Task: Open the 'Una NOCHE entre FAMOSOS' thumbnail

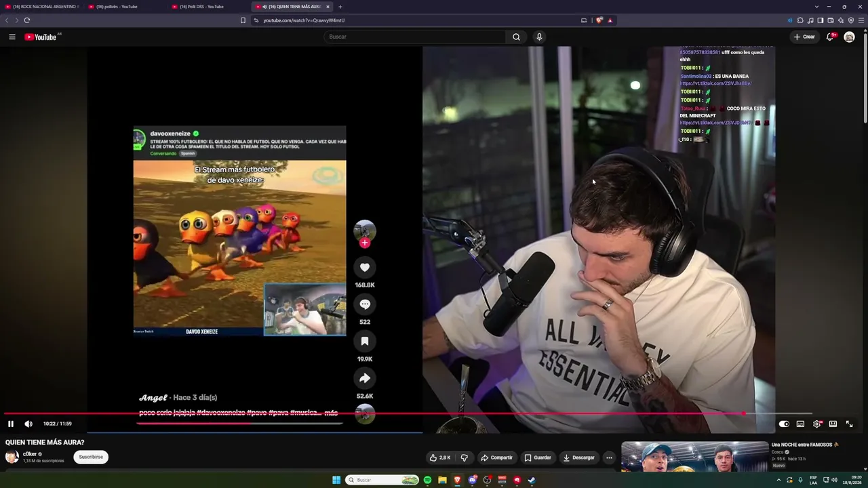Action: point(695,457)
